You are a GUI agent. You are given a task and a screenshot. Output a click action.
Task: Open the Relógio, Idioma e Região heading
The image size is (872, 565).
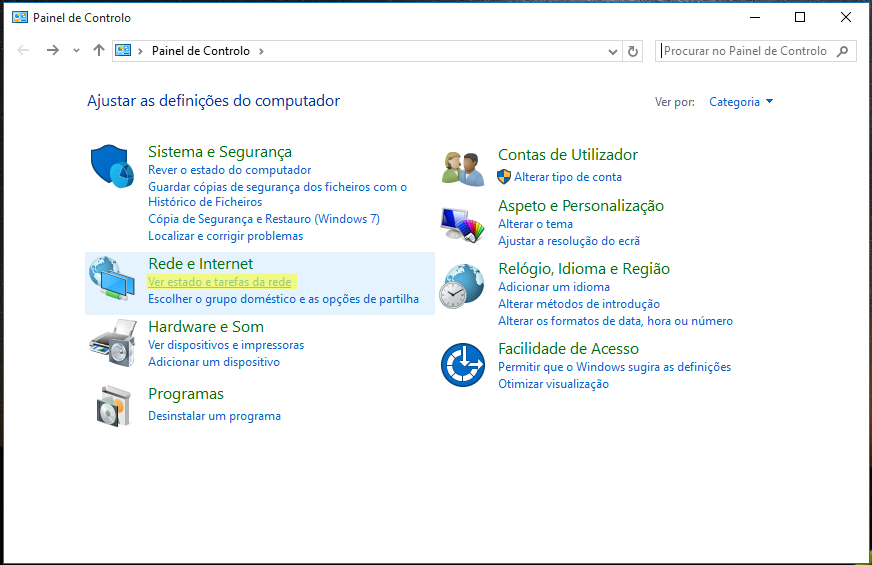pos(584,269)
